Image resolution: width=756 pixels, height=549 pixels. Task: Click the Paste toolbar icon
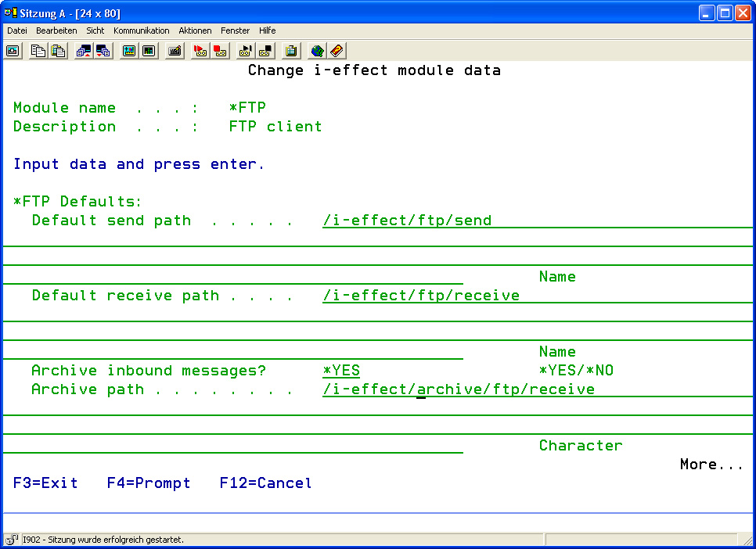[57, 51]
